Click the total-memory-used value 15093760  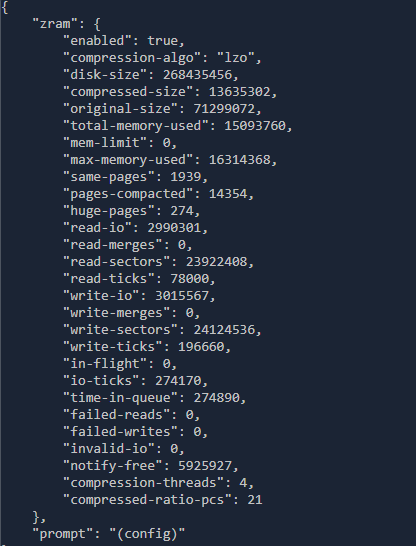(x=255, y=126)
